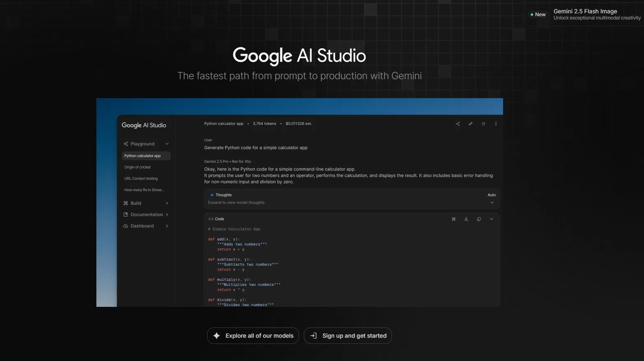The height and width of the screenshot is (361, 644).
Task: Click the blue Thoughts sparkle icon
Action: coord(212,195)
